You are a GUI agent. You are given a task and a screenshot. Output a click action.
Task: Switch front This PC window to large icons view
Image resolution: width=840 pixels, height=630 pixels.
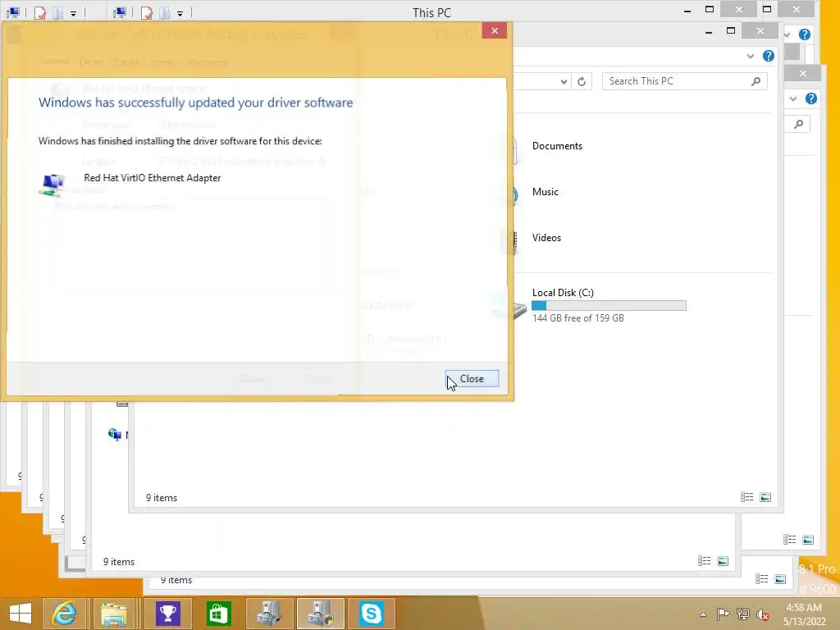coord(765,497)
